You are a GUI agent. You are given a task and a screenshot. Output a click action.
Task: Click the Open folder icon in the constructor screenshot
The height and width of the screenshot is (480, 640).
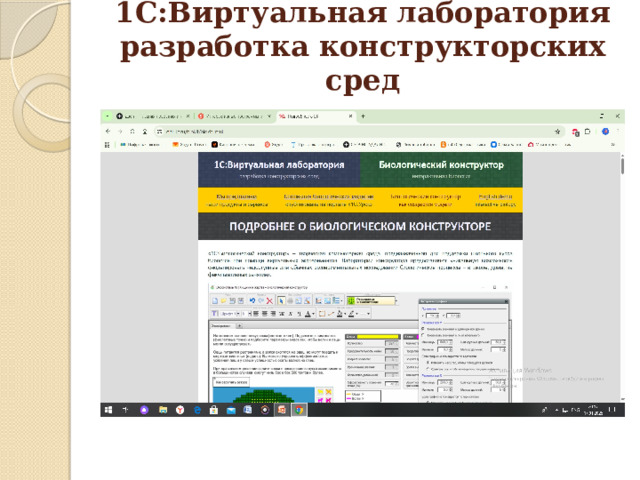(x=223, y=301)
